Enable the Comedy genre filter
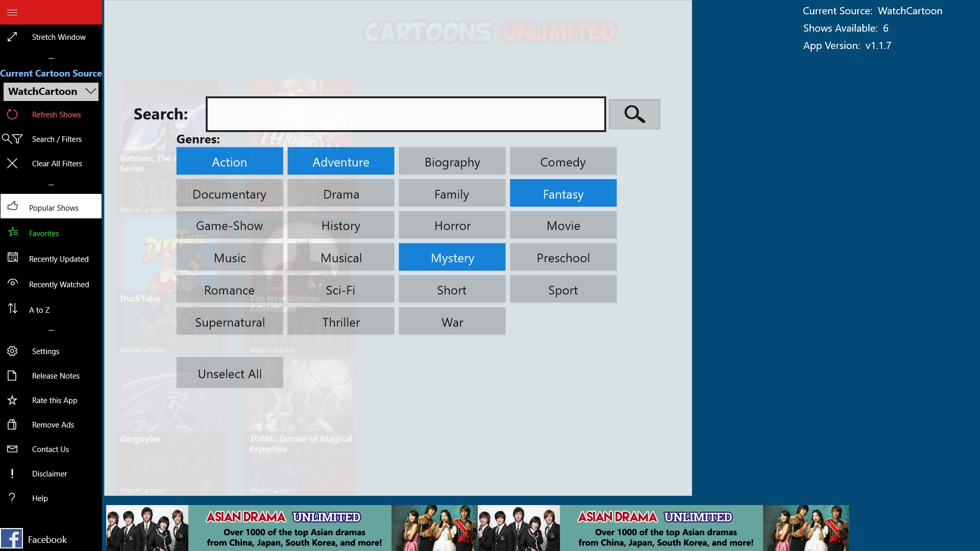The image size is (980, 551). 562,162
